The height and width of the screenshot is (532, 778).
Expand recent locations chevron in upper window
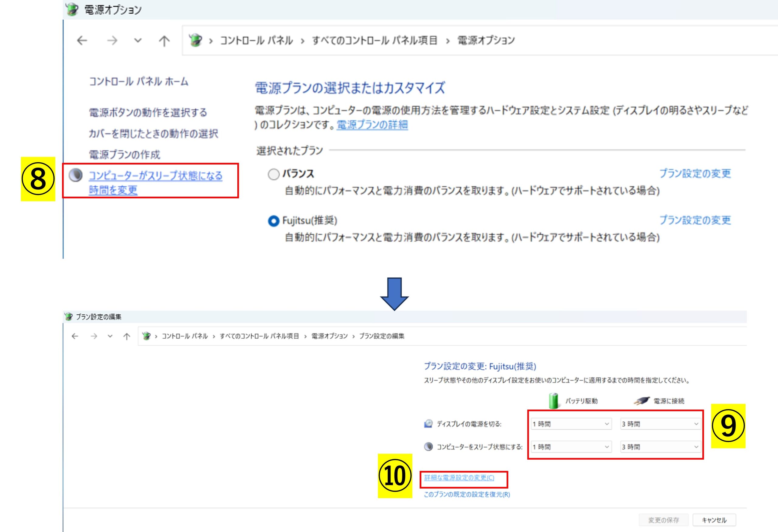pos(138,40)
